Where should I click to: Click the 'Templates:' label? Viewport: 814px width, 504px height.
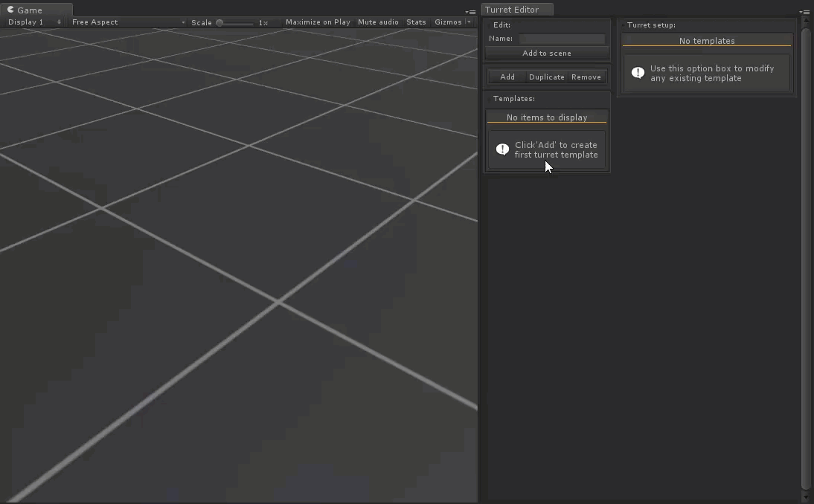pos(513,99)
